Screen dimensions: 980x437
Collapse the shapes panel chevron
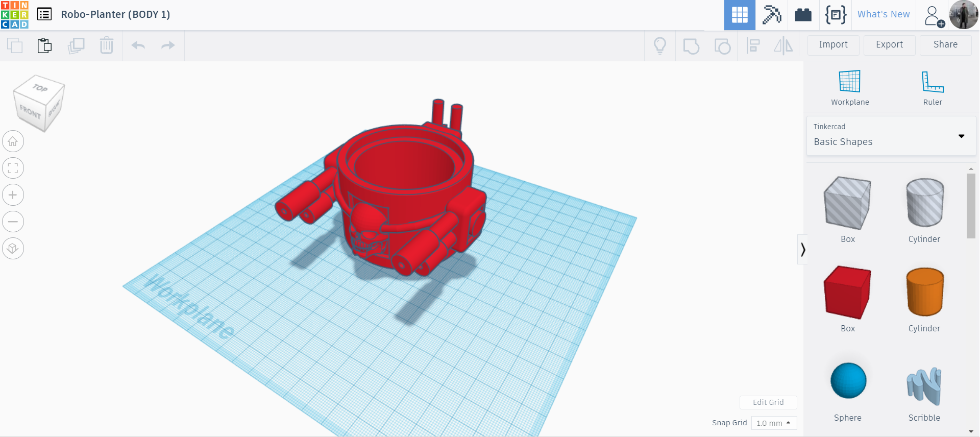802,250
